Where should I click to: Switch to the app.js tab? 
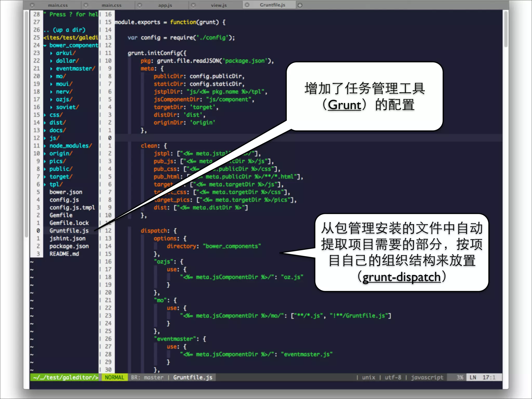(165, 5)
